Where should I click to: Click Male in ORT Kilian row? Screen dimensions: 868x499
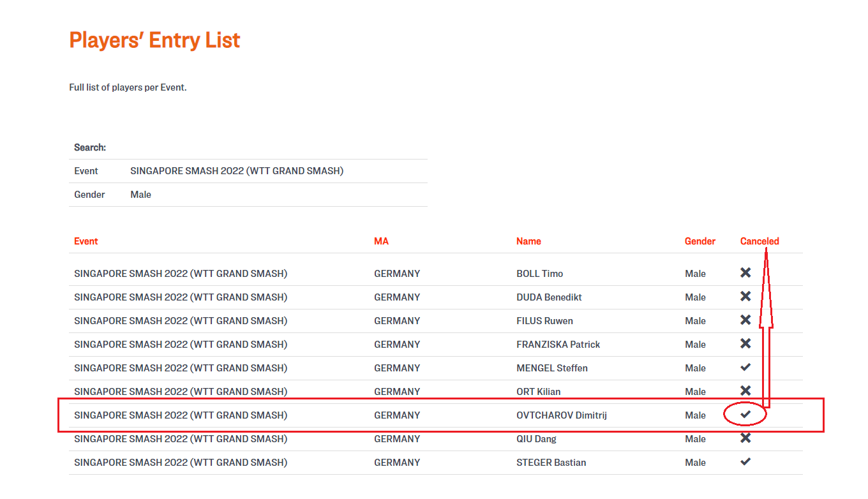pyautogui.click(x=695, y=392)
